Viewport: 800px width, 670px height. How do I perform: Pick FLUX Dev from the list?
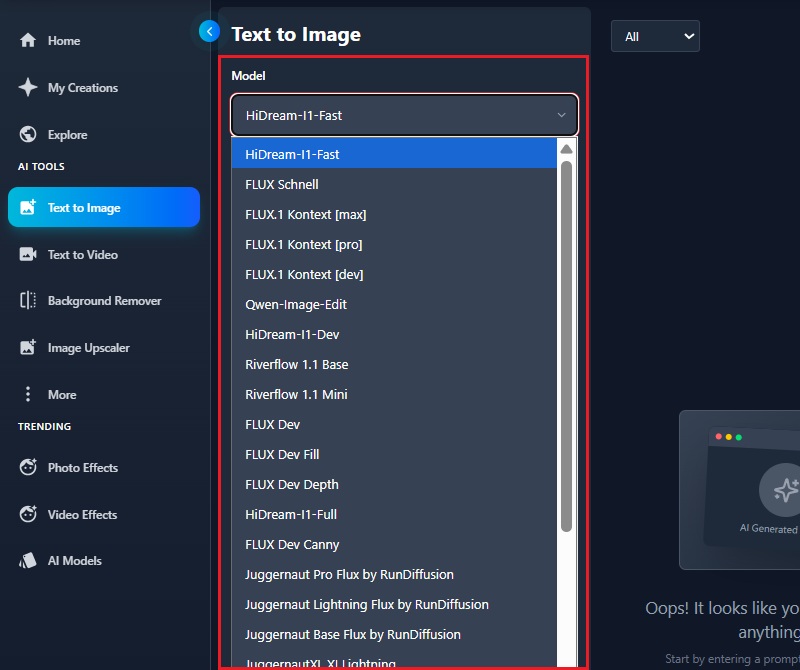point(394,425)
